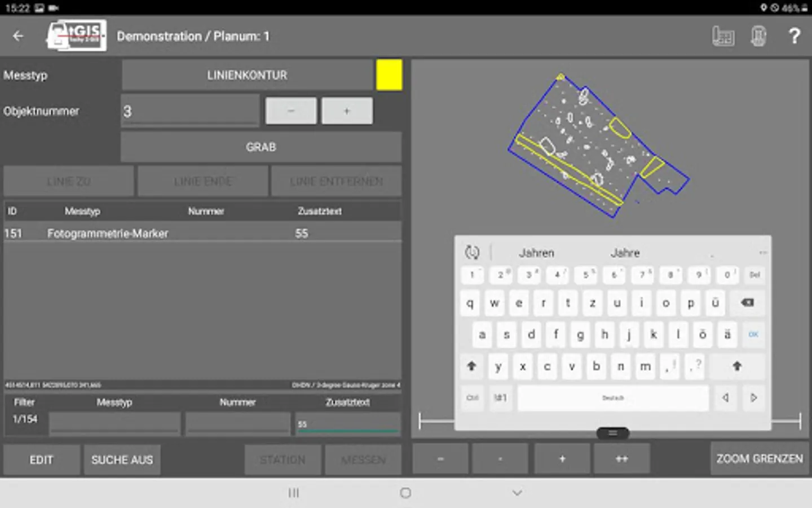The height and width of the screenshot is (508, 812).
Task: Click the Nummer column header
Action: 206,211
